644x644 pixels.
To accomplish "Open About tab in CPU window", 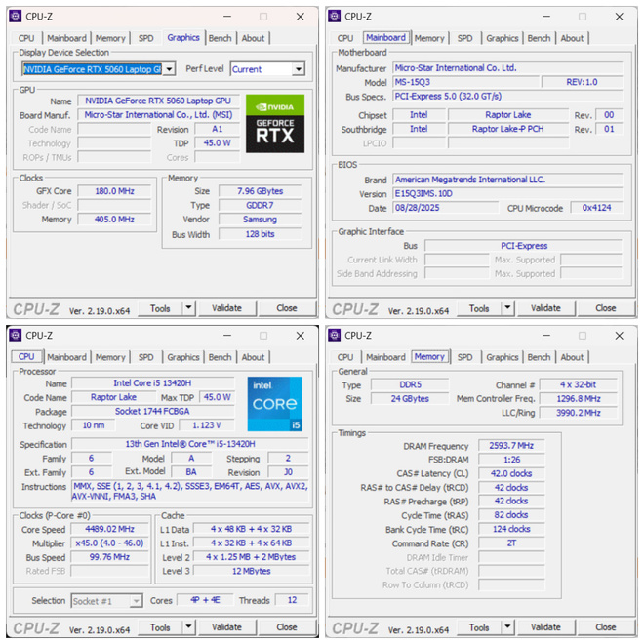I will point(253,357).
